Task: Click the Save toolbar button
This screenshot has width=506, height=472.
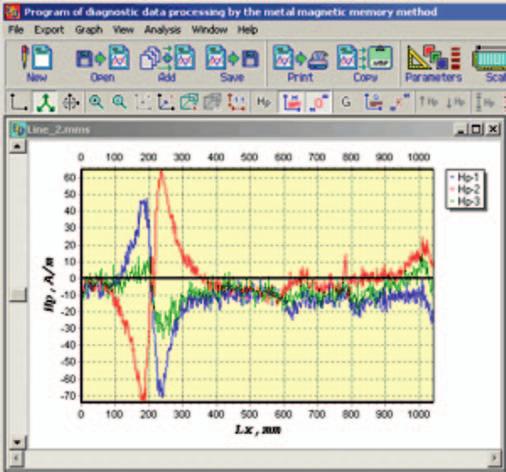Action: (x=232, y=63)
